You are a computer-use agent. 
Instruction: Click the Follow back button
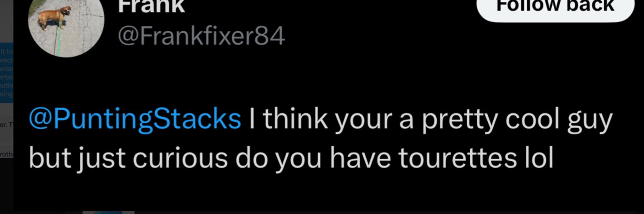tap(555, 7)
